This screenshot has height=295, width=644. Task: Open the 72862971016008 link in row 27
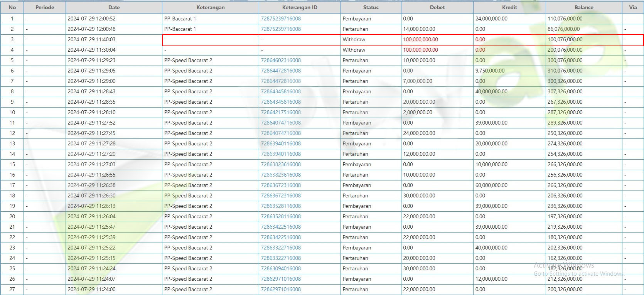point(281,289)
